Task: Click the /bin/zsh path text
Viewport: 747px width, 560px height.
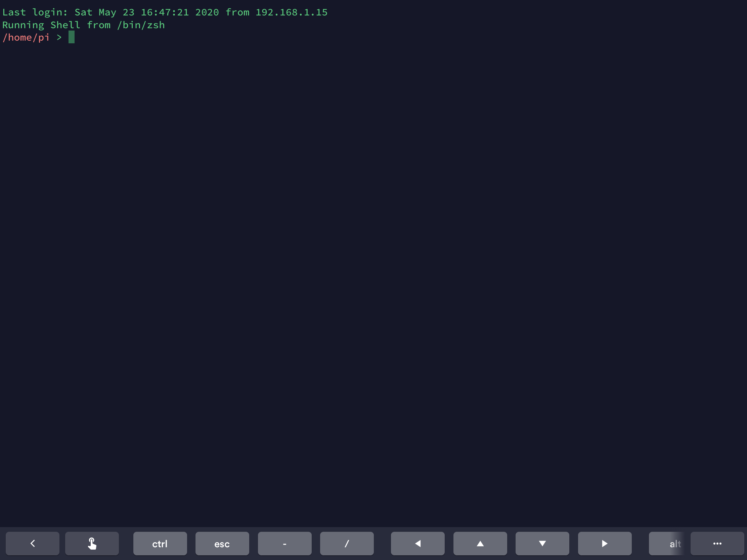Action: pos(140,25)
